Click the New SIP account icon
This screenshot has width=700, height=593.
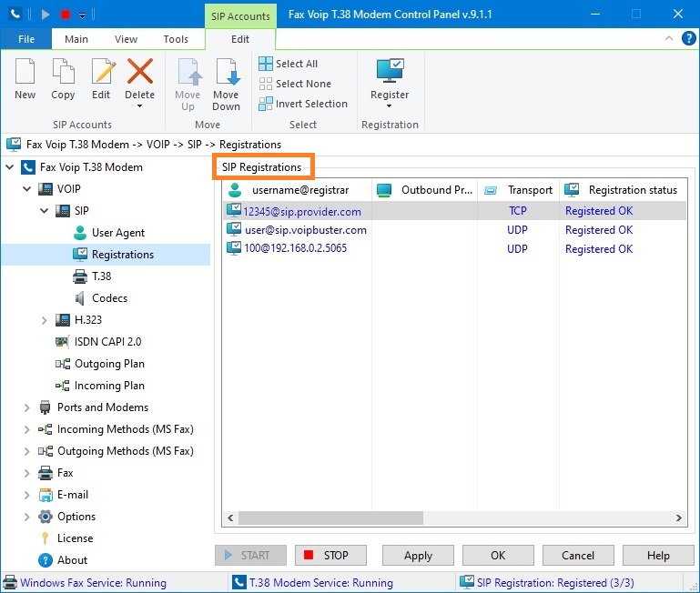pos(25,71)
